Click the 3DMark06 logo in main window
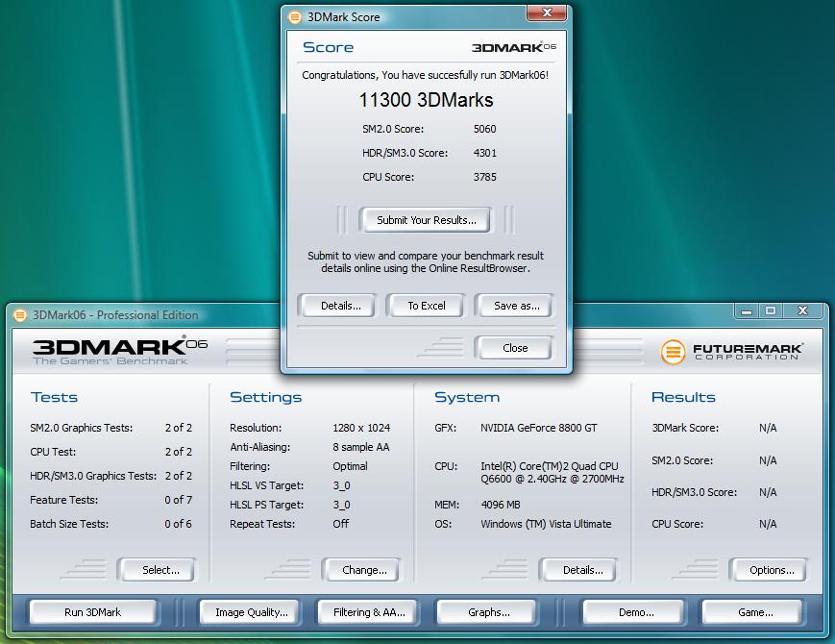Screen dimensions: 835x644 pyautogui.click(x=120, y=351)
